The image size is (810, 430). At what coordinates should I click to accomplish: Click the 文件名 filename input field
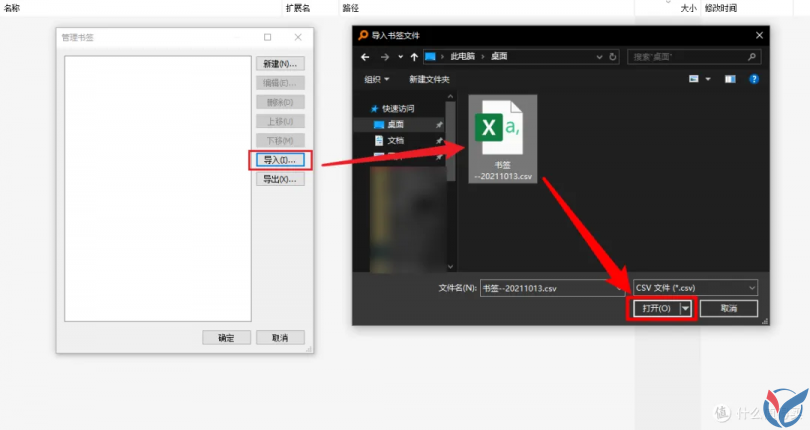pyautogui.click(x=550, y=288)
